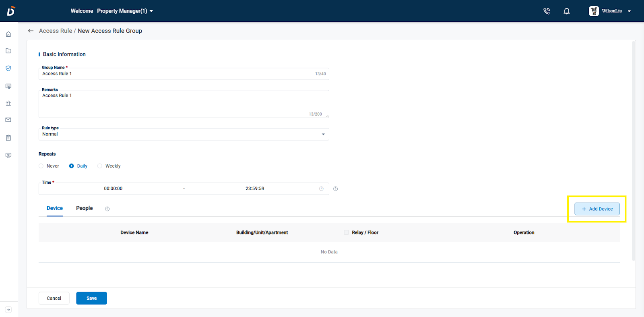Click the Add Device button
The width and height of the screenshot is (644, 317).
597,209
